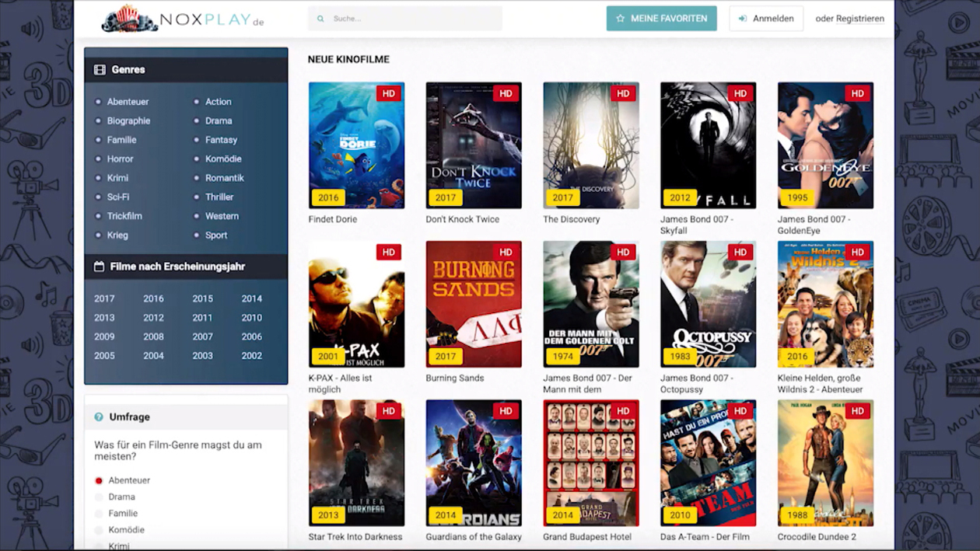Filter films by year 2007
This screenshot has width=980, height=551.
[x=203, y=337]
